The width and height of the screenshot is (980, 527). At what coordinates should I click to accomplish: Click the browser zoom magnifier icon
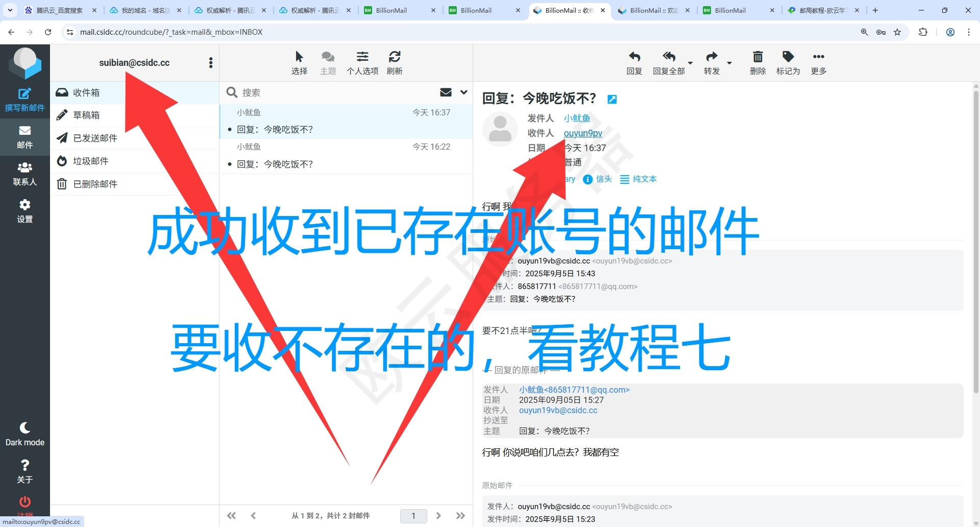click(865, 32)
